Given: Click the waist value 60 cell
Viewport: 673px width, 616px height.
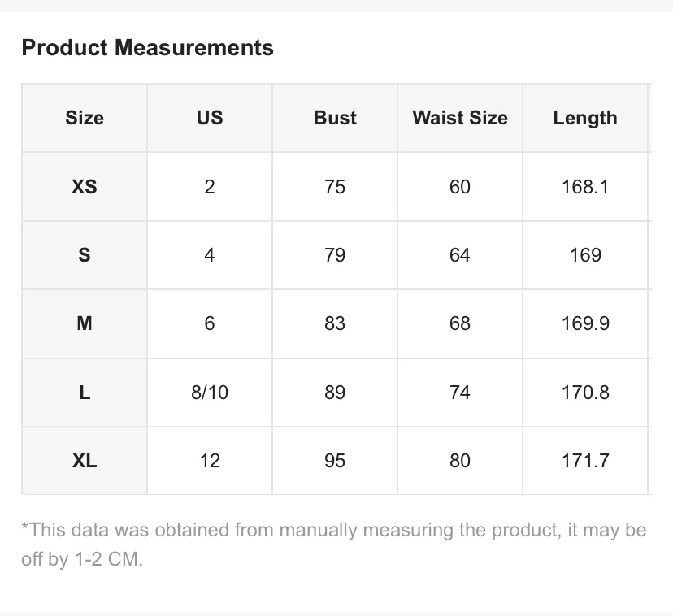Looking at the screenshot, I should [460, 187].
